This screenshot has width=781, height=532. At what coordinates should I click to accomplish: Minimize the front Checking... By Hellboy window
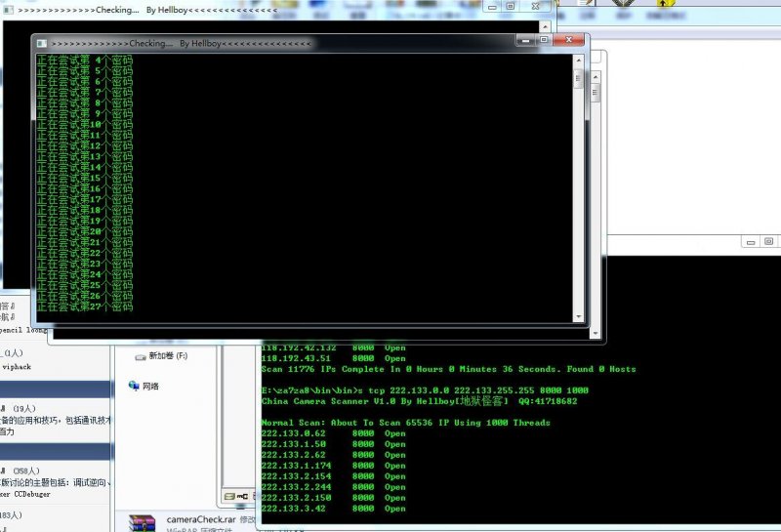pyautogui.click(x=525, y=40)
